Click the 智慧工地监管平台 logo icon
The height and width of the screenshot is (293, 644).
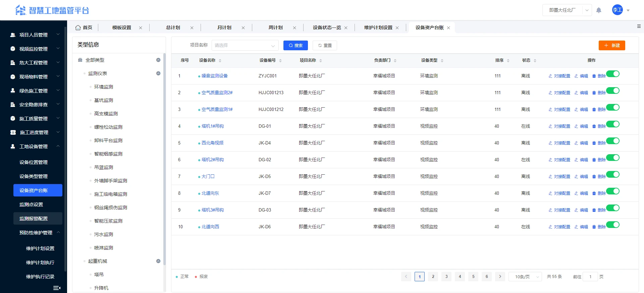tap(20, 10)
